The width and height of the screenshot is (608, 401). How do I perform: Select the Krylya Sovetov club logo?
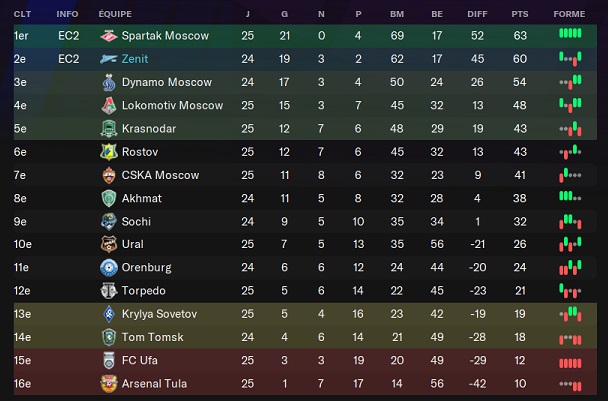coord(109,314)
